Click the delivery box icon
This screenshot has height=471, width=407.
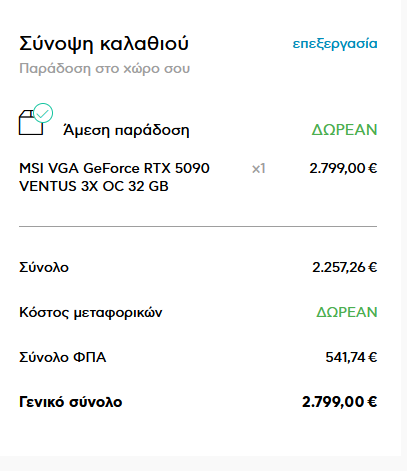[31, 123]
